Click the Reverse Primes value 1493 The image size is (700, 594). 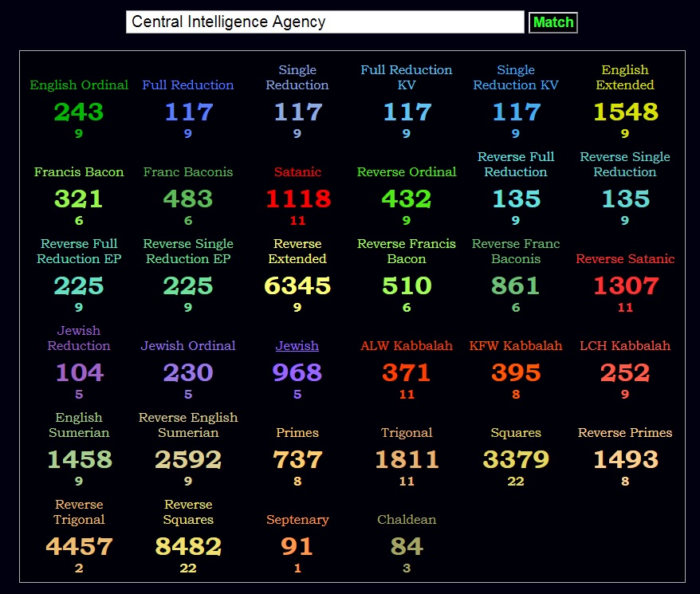coord(625,459)
